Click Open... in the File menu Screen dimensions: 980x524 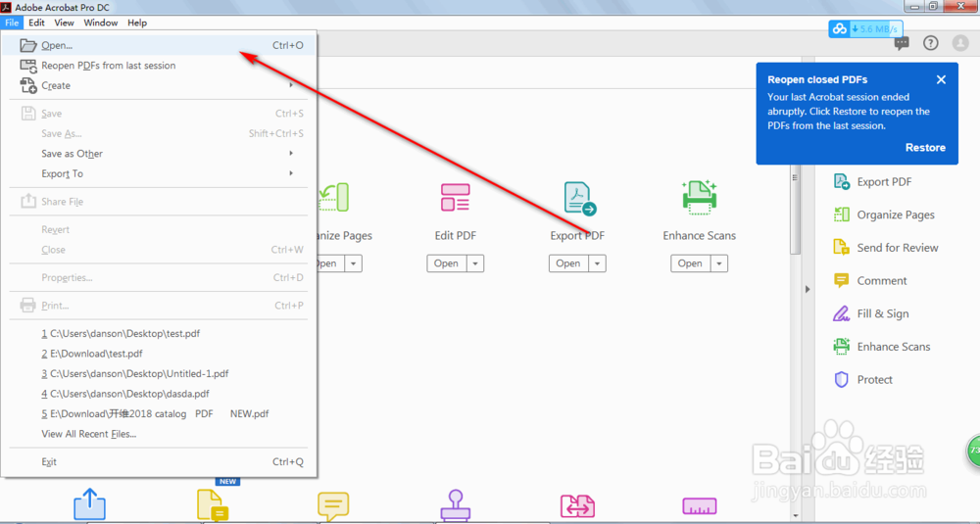(159, 45)
